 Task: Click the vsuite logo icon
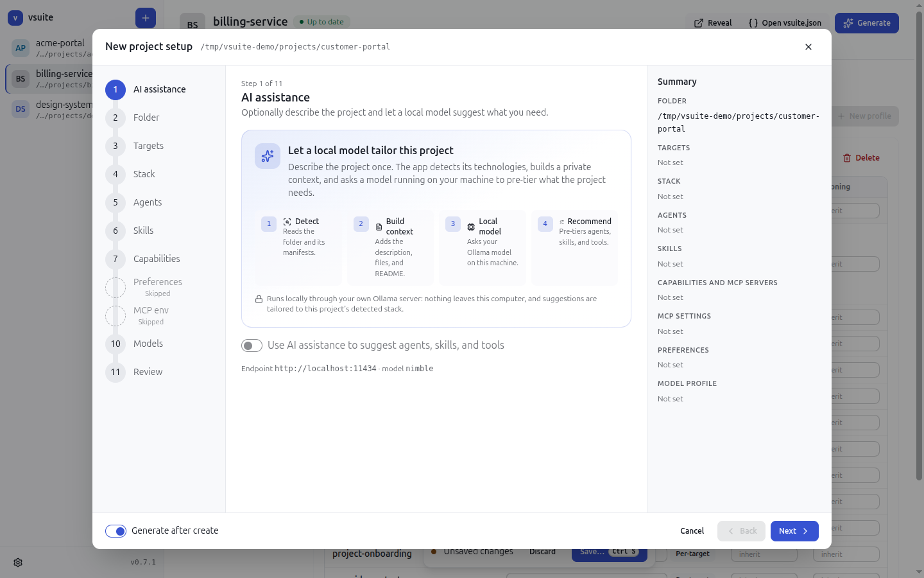coord(15,18)
